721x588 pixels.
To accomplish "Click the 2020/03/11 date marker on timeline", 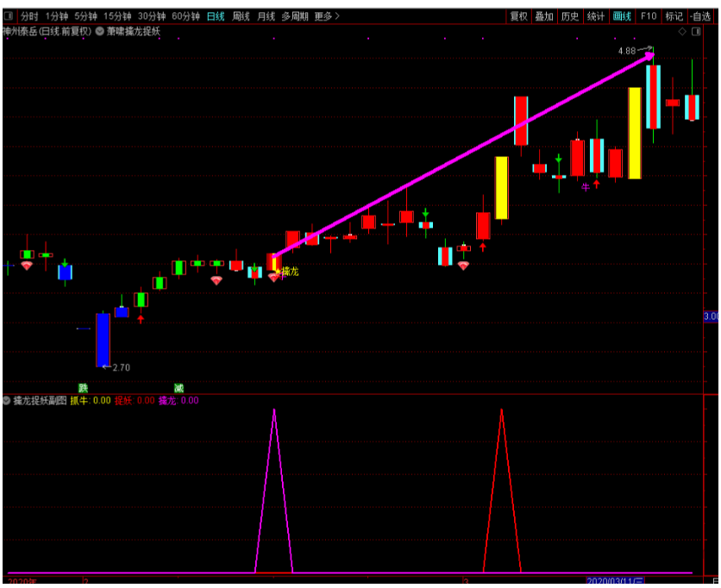I will [614, 582].
